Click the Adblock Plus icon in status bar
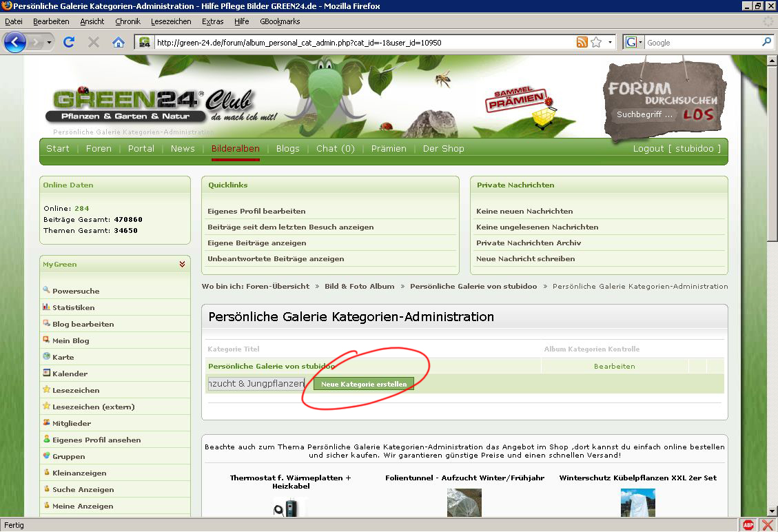 (748, 525)
